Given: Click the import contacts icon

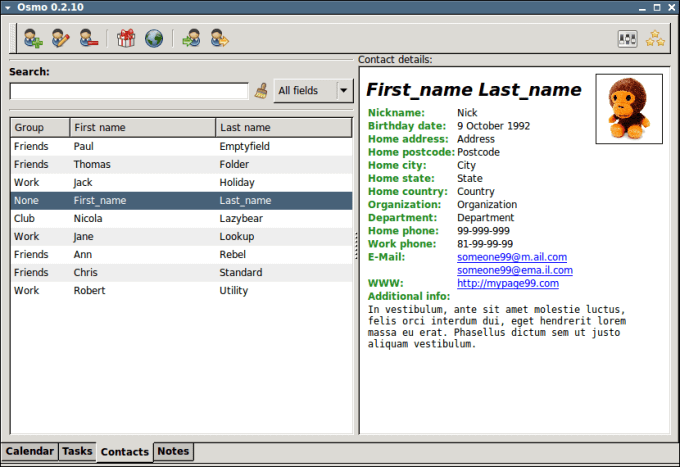Looking at the screenshot, I should 191,39.
